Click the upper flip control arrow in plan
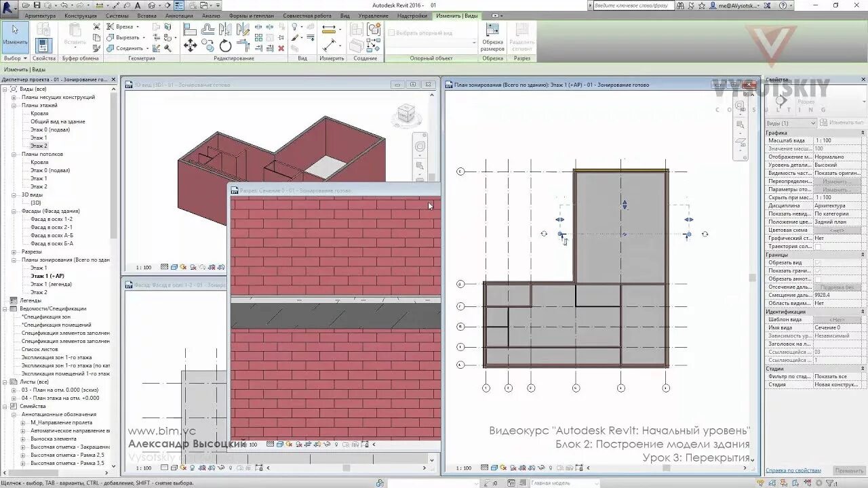868x488 pixels. pos(625,204)
